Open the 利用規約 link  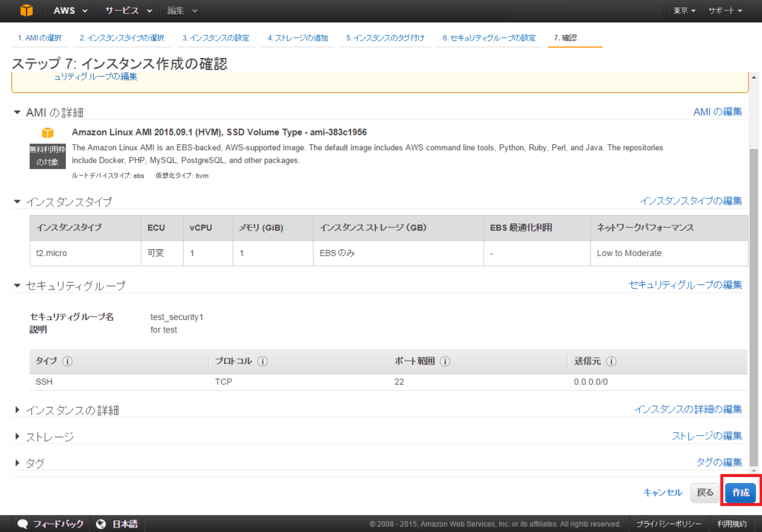click(732, 524)
